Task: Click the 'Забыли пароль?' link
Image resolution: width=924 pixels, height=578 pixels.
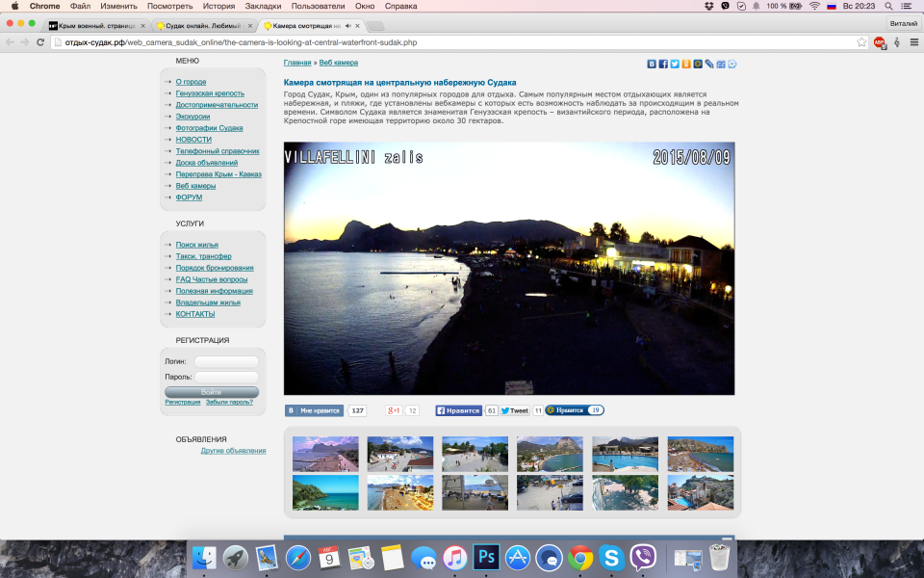Action: pos(229,402)
